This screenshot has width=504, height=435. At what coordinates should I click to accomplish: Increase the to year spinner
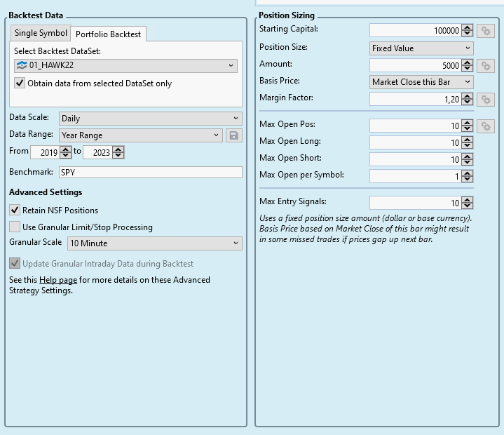click(x=118, y=149)
